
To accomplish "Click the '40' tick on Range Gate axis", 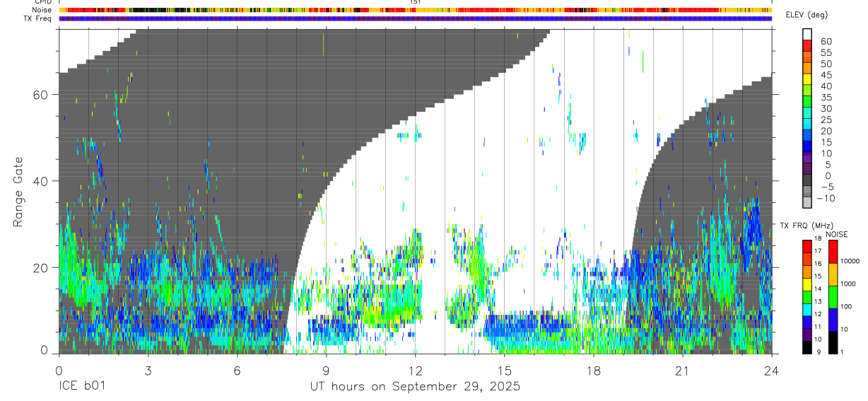I will (40, 181).
